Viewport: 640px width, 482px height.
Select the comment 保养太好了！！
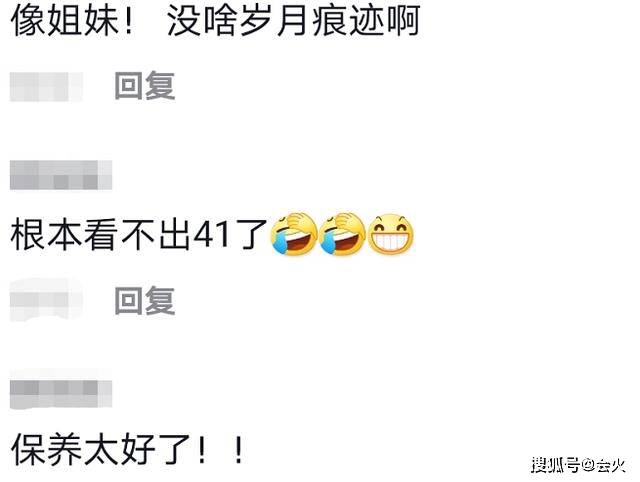128,449
